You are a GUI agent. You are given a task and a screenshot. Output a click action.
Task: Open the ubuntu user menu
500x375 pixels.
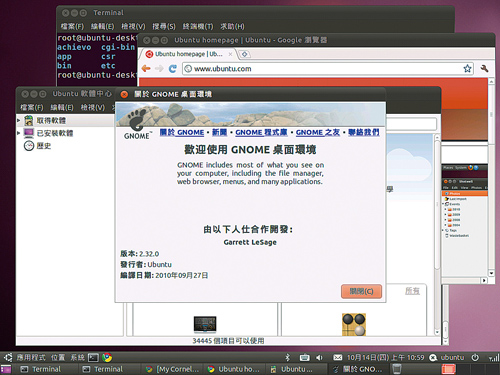pos(447,358)
